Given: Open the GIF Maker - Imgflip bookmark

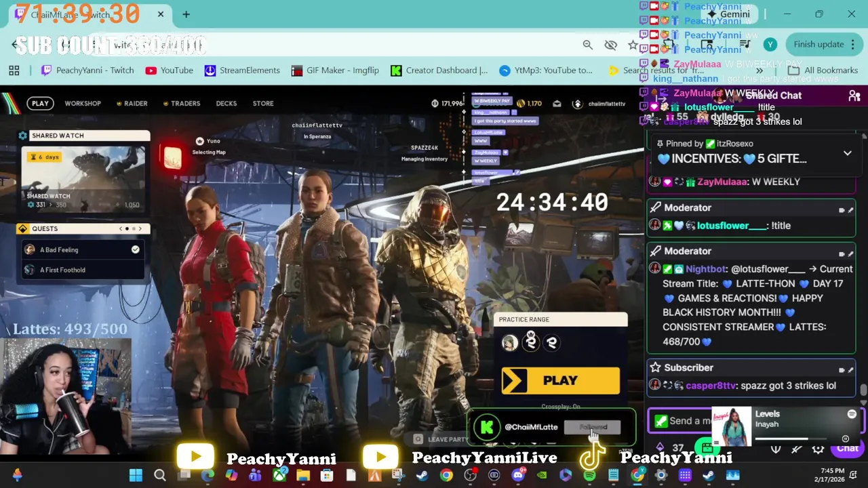Looking at the screenshot, I should coord(334,70).
